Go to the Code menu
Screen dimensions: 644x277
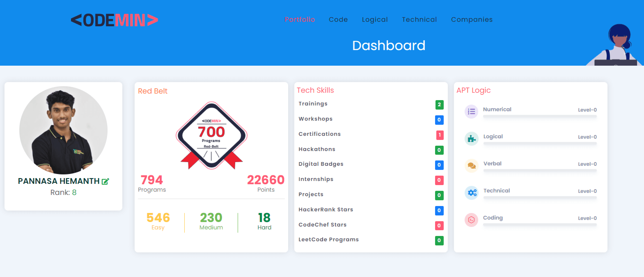click(x=338, y=19)
